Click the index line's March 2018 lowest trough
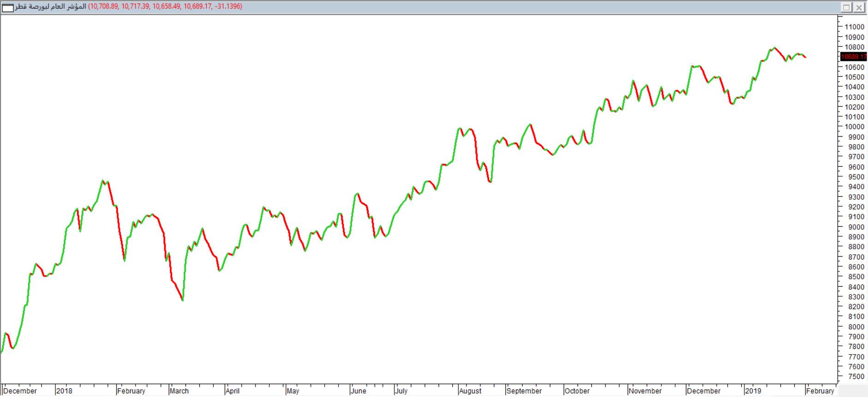Screen dimensions: 868x397 point(183,301)
